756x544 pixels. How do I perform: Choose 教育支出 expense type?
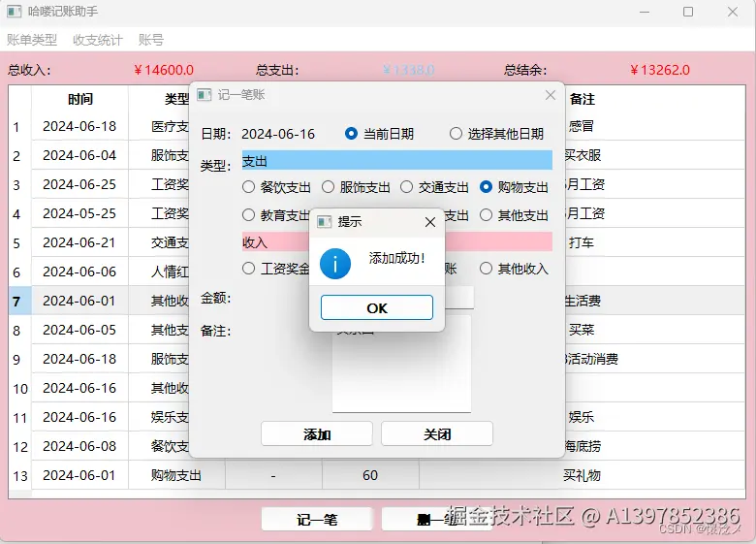(276, 214)
